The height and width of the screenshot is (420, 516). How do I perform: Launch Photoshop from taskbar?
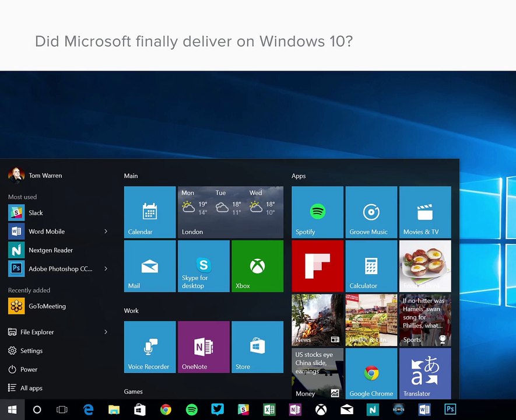(450, 409)
